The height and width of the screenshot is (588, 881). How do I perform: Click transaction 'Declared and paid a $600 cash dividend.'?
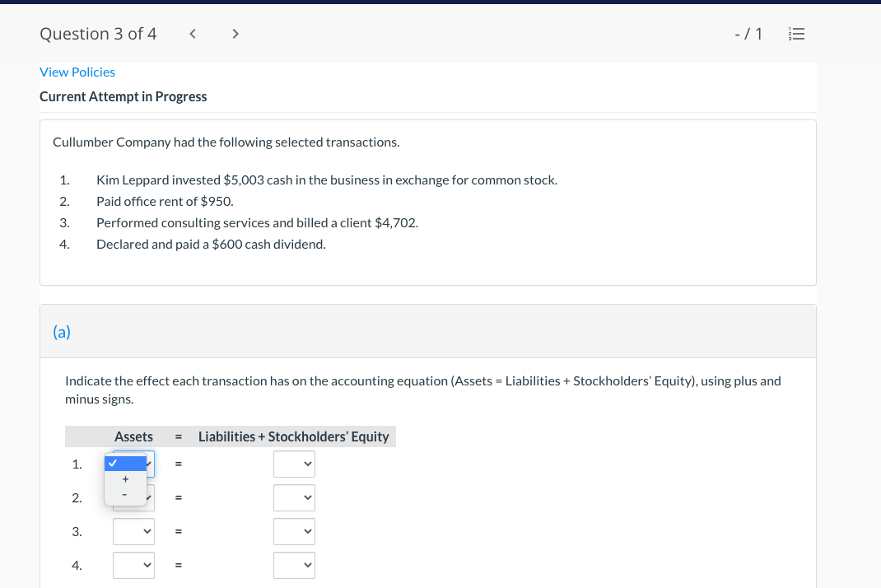(212, 244)
